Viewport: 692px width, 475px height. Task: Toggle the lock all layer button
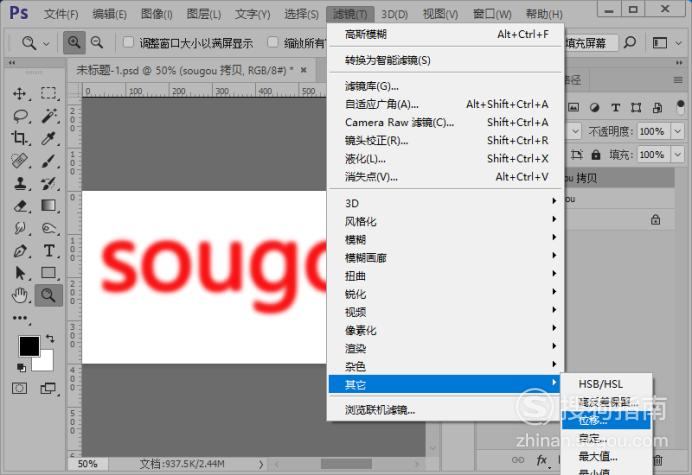click(x=596, y=155)
